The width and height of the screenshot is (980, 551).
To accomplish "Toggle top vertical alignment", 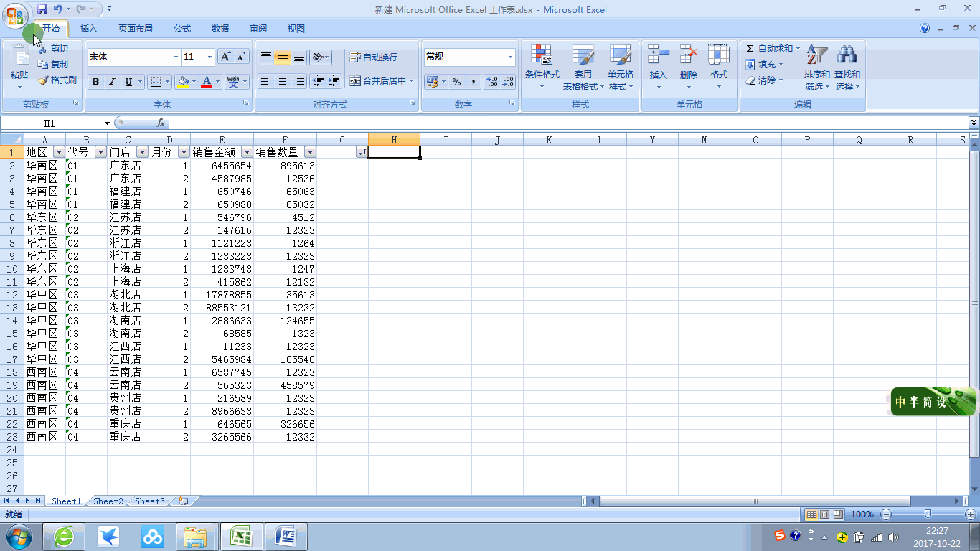I will click(265, 57).
